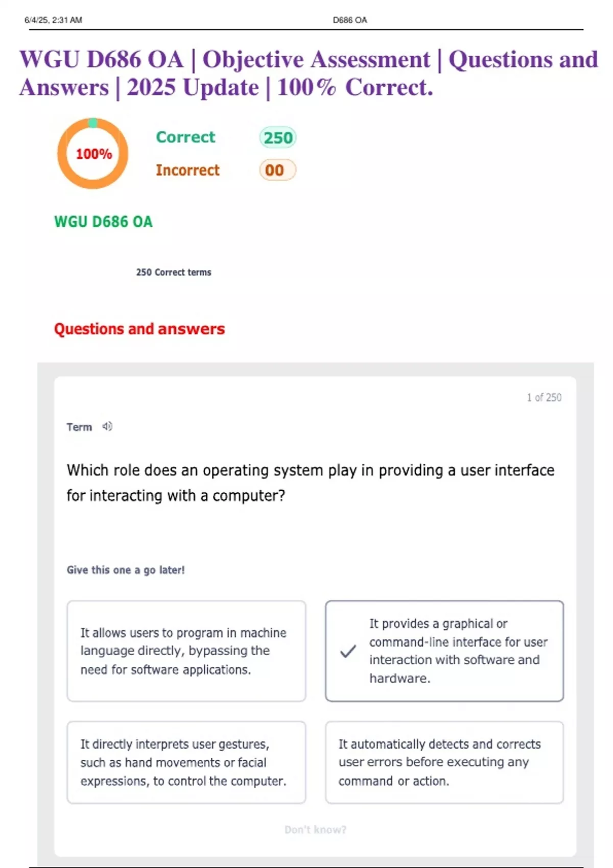Click the Questions and answers red heading
613x868 pixels.
click(140, 329)
